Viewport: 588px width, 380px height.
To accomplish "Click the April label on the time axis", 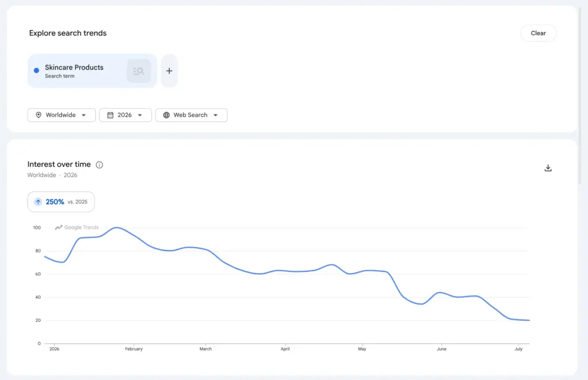I will click(x=285, y=349).
